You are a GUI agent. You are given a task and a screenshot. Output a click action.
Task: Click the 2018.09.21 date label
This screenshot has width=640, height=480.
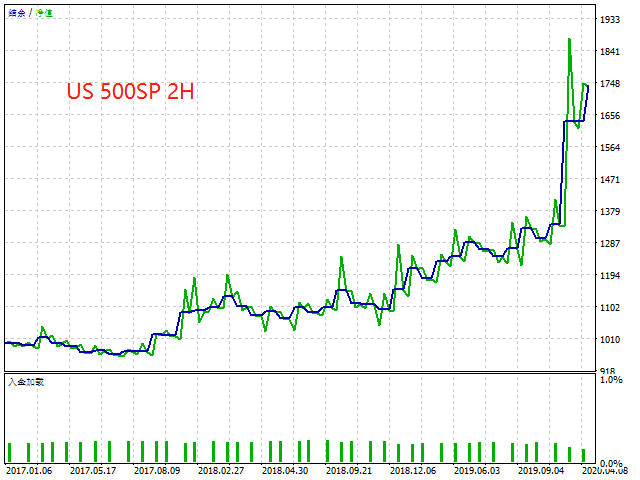(349, 471)
